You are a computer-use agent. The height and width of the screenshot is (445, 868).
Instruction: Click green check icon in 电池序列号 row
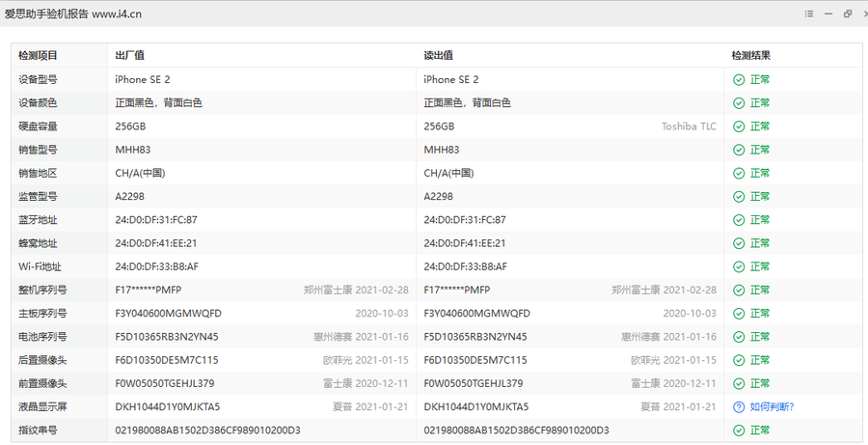click(739, 337)
